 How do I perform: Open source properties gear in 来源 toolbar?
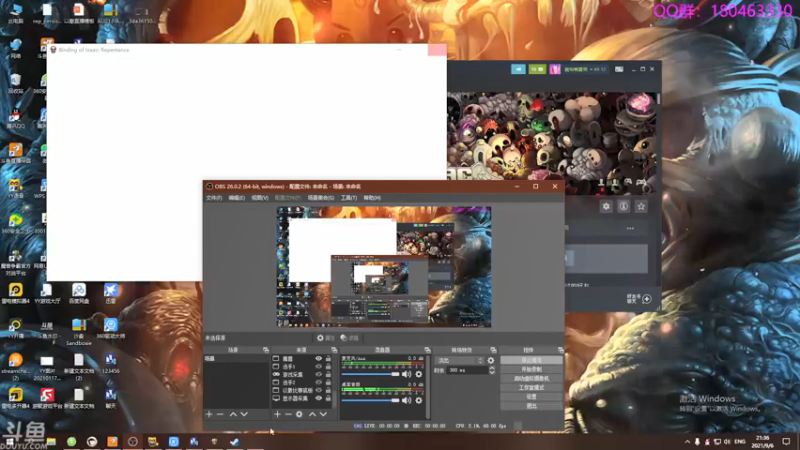click(x=299, y=414)
